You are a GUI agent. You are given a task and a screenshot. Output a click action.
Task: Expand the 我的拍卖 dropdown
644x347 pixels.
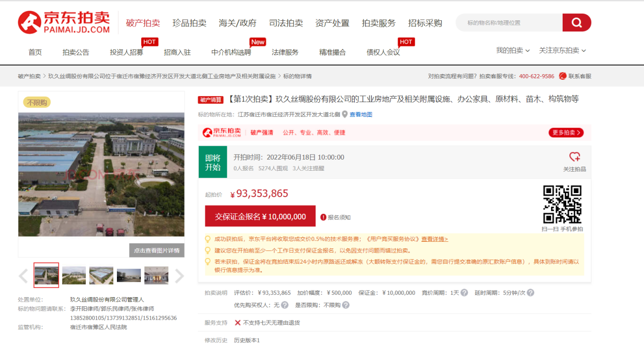click(513, 50)
